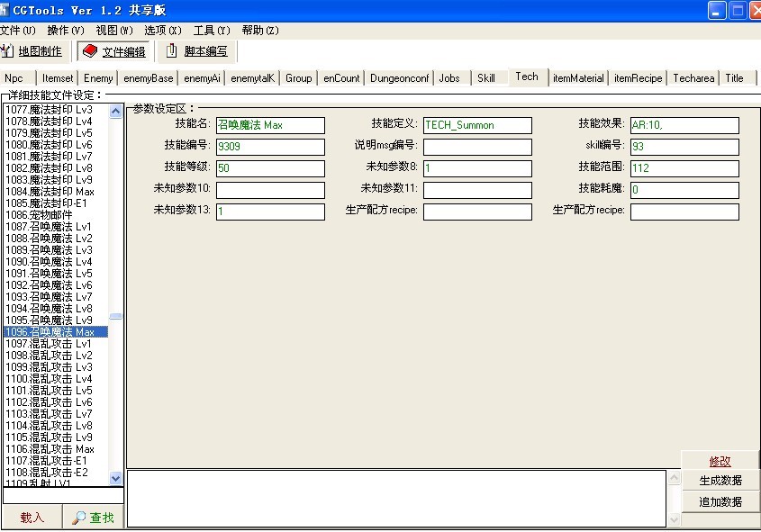Select 1084.魔法封印 Max list entry
Image resolution: width=761 pixels, height=532 pixels.
(50, 192)
